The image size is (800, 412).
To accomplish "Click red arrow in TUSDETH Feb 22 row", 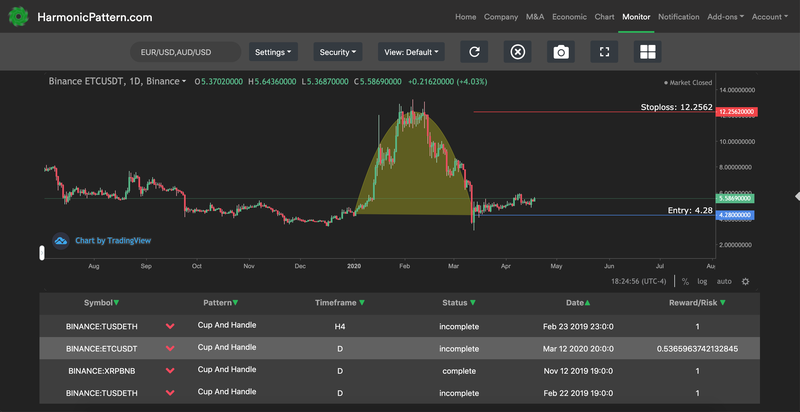I will (x=170, y=393).
